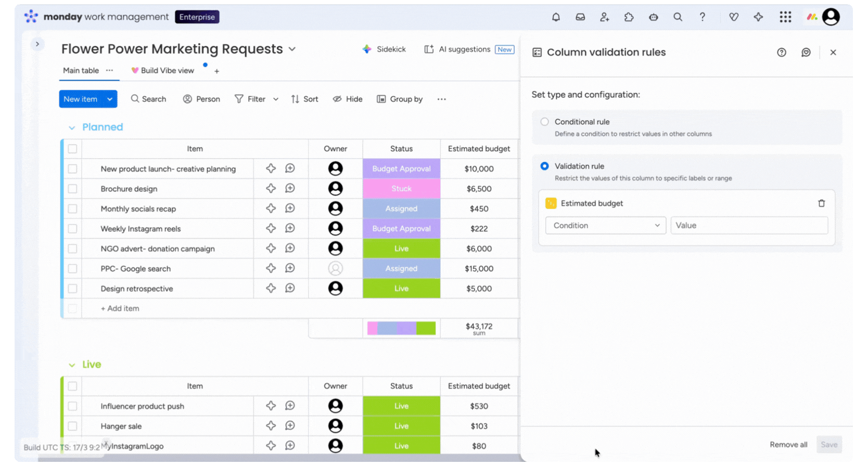Click the invite members icon
868x466 pixels.
(x=604, y=17)
